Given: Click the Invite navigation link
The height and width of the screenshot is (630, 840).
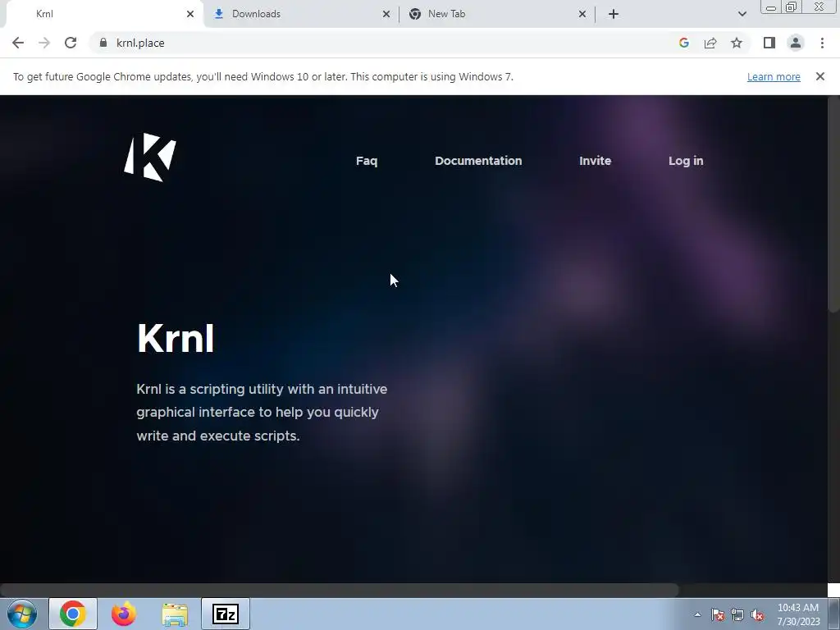Looking at the screenshot, I should click(596, 161).
